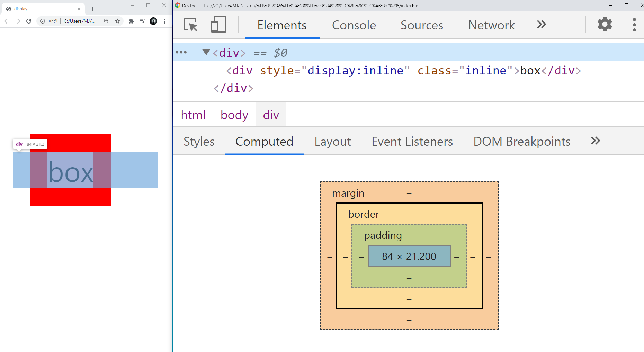This screenshot has height=352, width=644.
Task: Open the Network panel
Action: pos(491,25)
